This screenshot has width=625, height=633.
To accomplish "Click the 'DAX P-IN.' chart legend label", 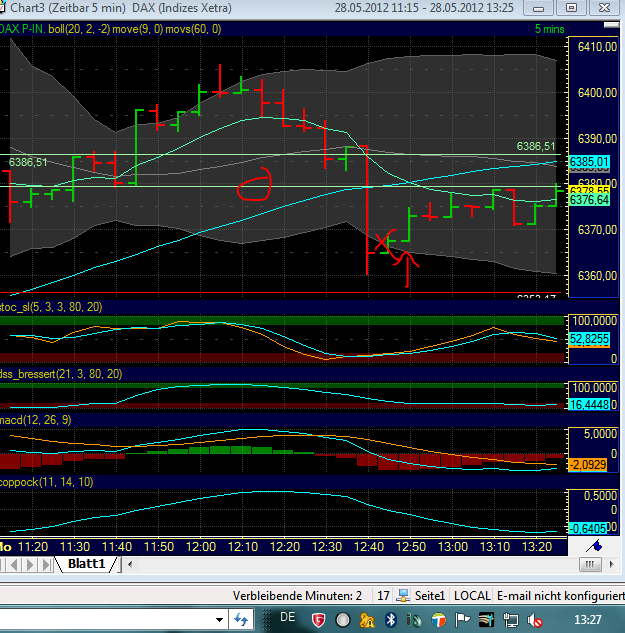I will click(23, 29).
